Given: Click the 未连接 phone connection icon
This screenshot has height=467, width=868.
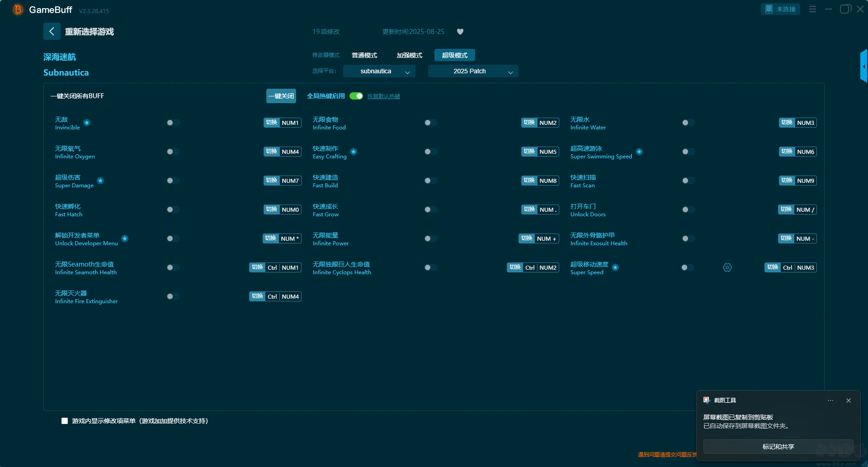Looking at the screenshot, I should [x=769, y=9].
